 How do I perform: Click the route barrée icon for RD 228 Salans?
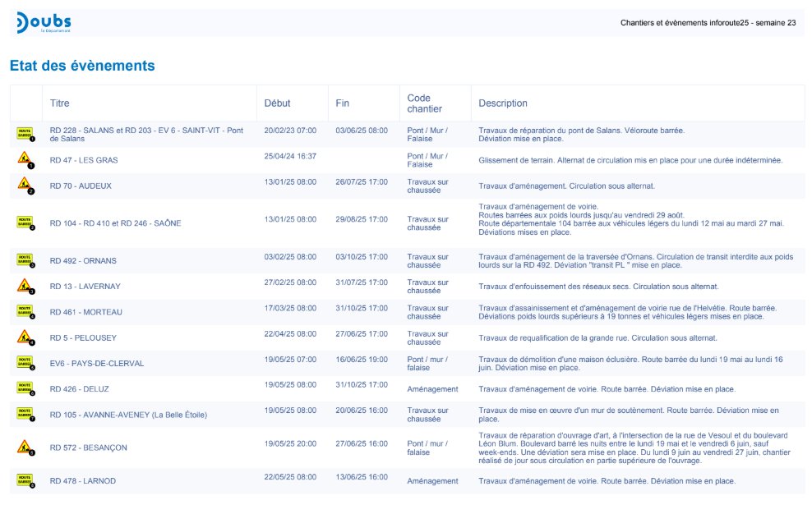pyautogui.click(x=25, y=134)
